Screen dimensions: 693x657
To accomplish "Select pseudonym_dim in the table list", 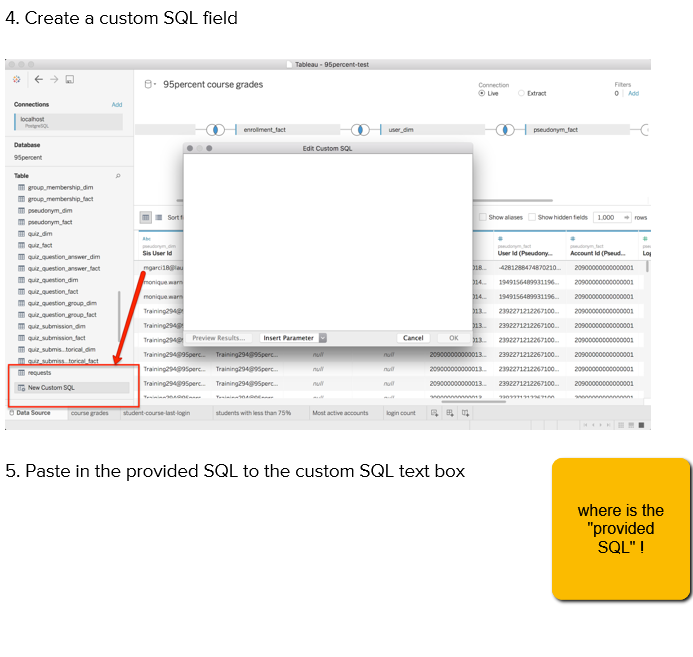I will click(x=50, y=211).
